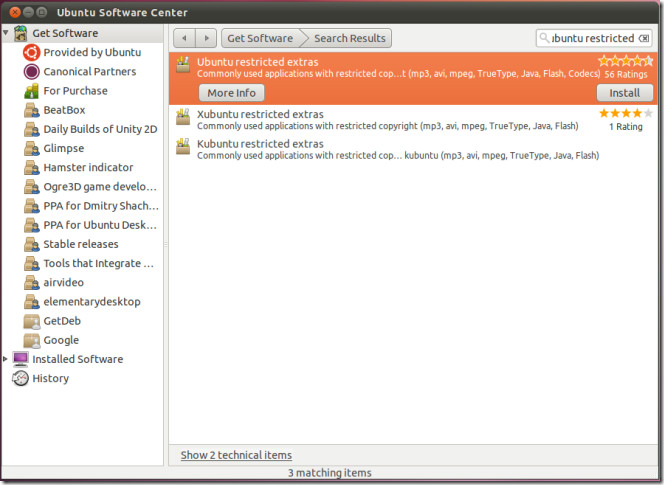Clear the search field with the X icon
The width and height of the screenshot is (664, 485).
pyautogui.click(x=644, y=39)
